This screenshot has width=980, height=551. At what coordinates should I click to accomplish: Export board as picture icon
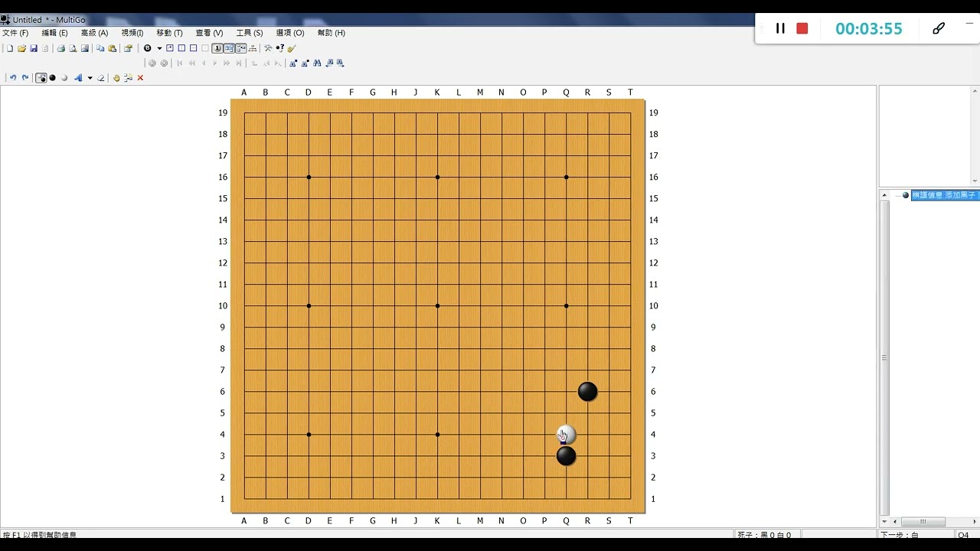(85, 48)
